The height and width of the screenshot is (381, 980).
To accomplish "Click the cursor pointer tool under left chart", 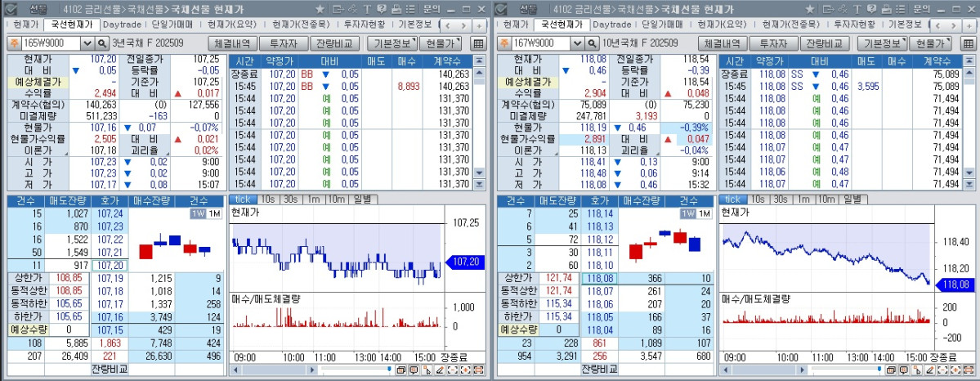I will click(x=427, y=370).
